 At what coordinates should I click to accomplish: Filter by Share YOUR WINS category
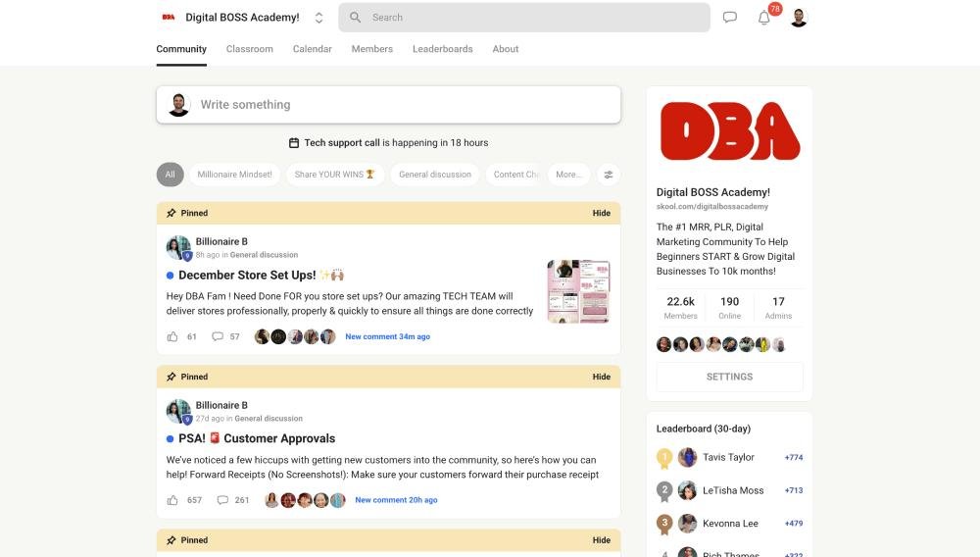pos(334,175)
